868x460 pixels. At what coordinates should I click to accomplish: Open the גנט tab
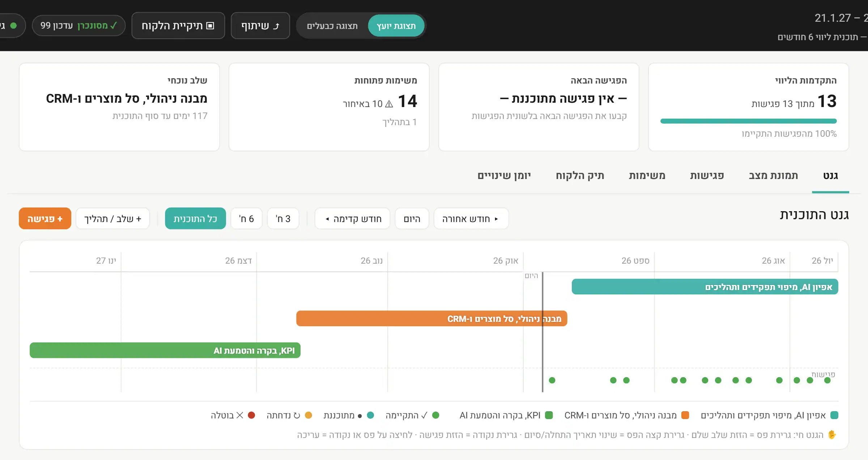pos(830,176)
